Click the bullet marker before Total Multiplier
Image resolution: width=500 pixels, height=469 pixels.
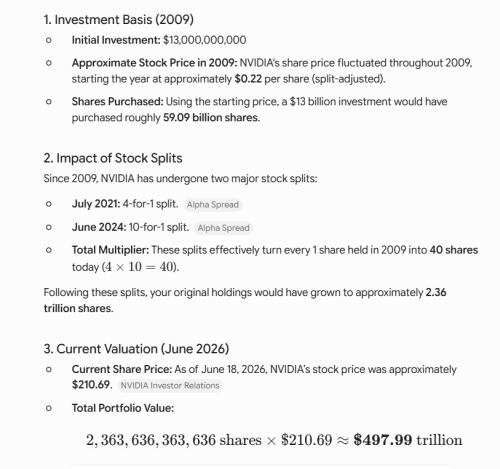49,250
